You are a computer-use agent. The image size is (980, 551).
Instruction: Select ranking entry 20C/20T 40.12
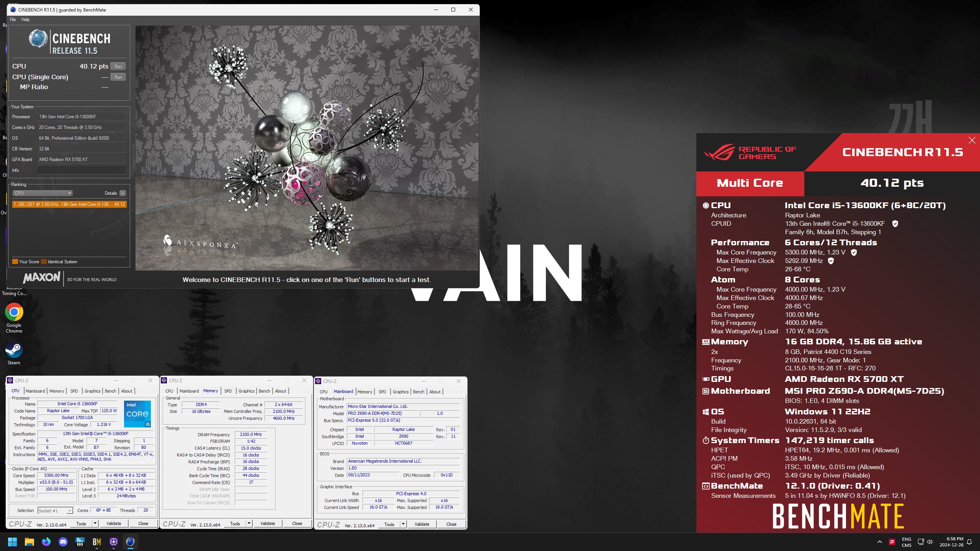(x=69, y=204)
